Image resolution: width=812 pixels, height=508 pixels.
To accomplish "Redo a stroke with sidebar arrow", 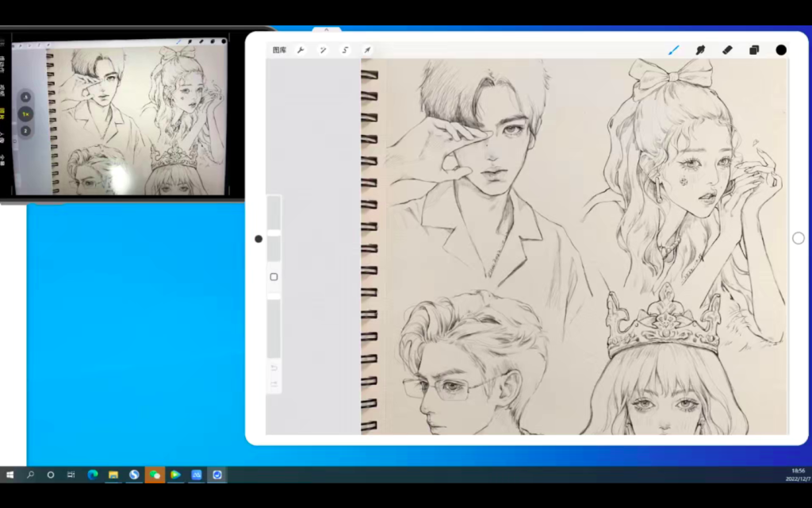I will pyautogui.click(x=274, y=383).
